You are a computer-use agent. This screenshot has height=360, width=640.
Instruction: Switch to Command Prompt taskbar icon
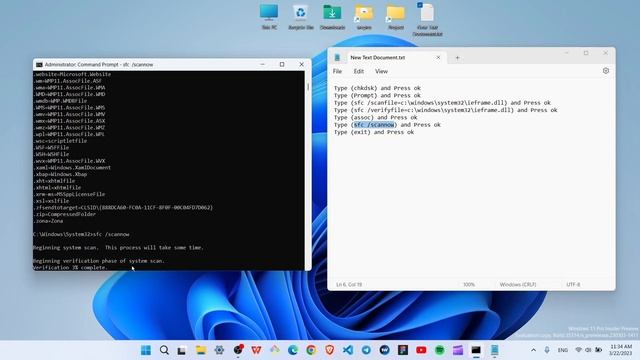click(x=476, y=350)
